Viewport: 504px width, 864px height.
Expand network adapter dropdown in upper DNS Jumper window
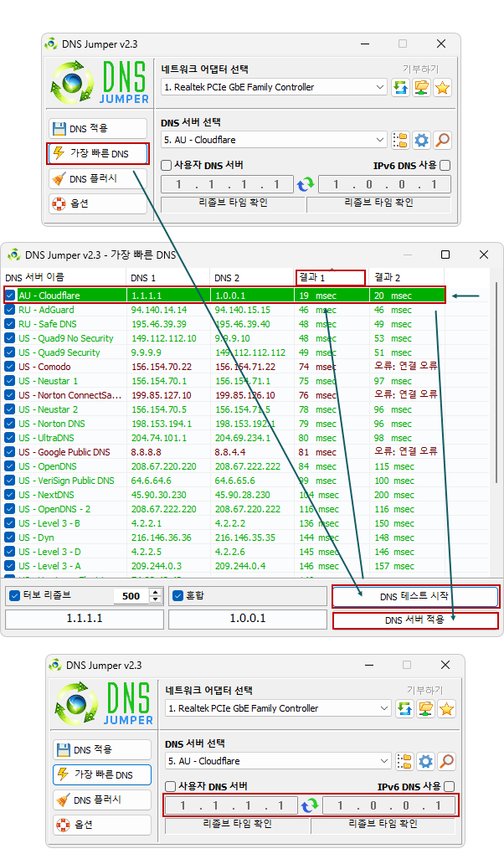(x=380, y=87)
